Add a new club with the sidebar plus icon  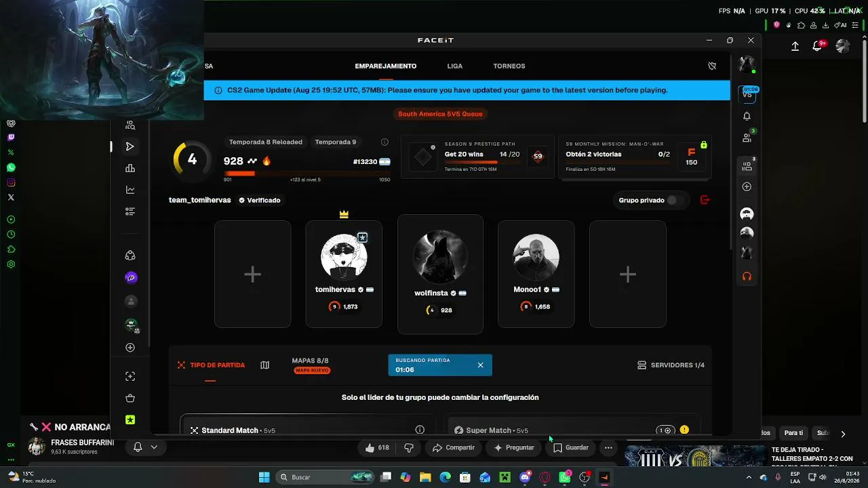[130, 348]
